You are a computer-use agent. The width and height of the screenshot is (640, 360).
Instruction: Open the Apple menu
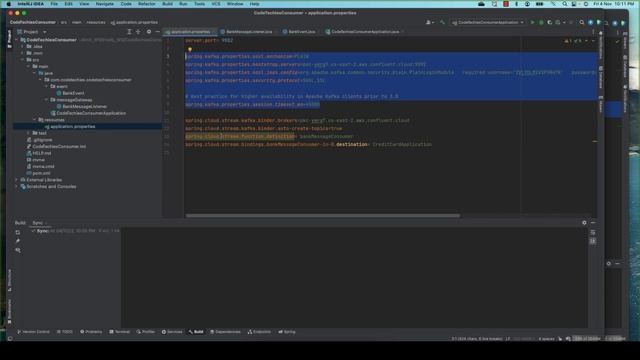(x=9, y=4)
